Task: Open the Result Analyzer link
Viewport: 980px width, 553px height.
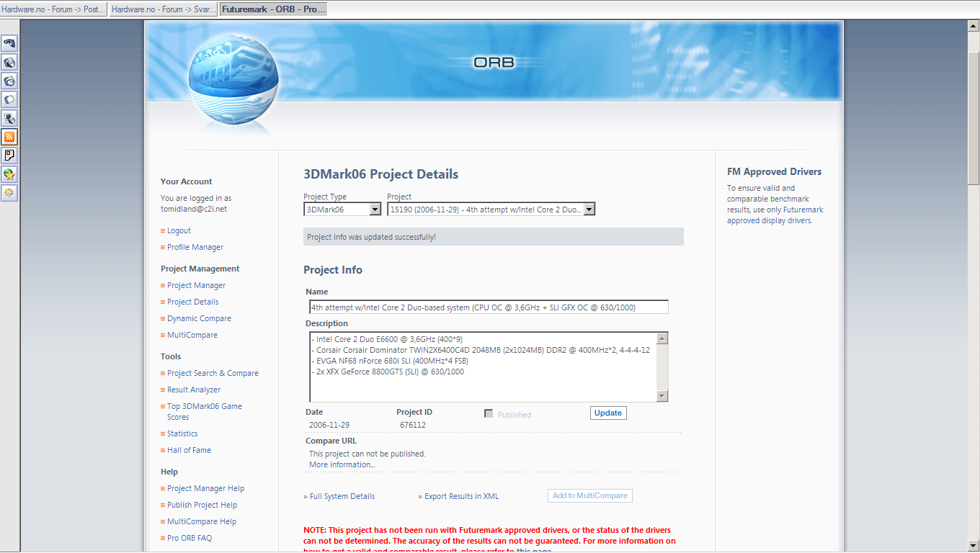Action: (x=194, y=390)
